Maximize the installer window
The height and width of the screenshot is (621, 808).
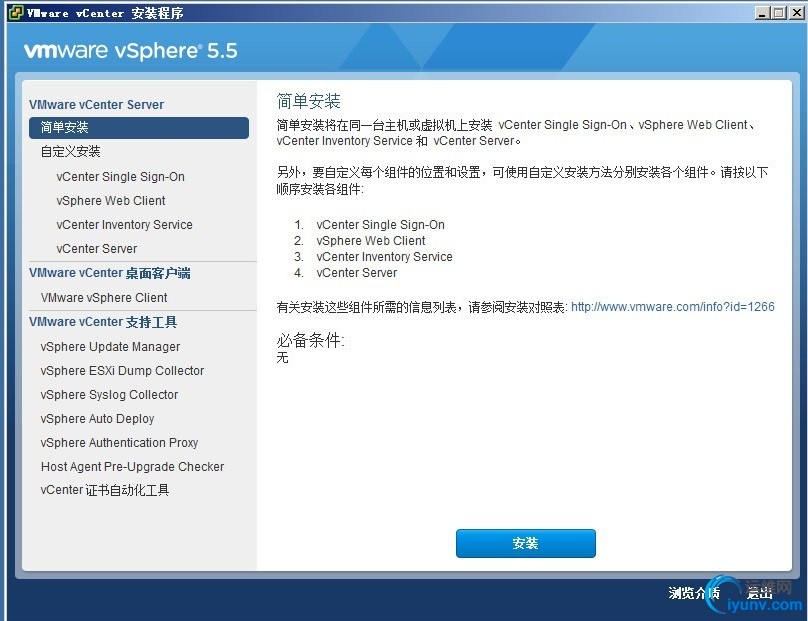[779, 13]
